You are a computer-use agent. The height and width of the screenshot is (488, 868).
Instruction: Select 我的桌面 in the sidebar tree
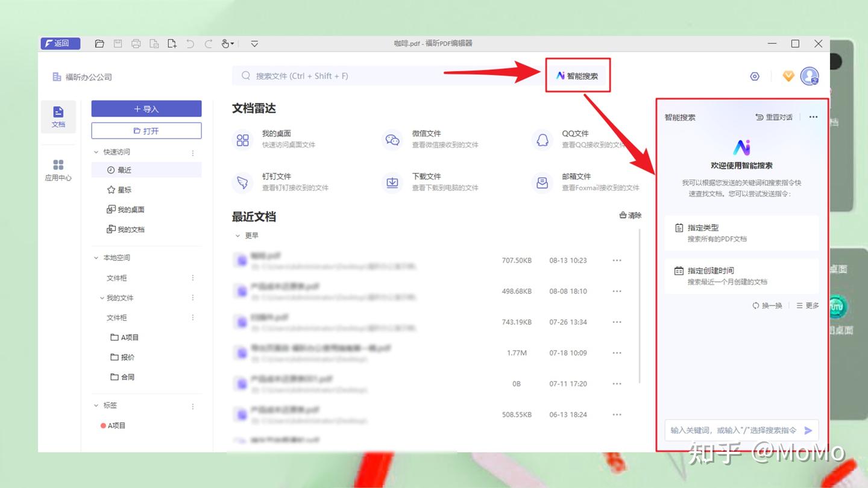pos(125,210)
